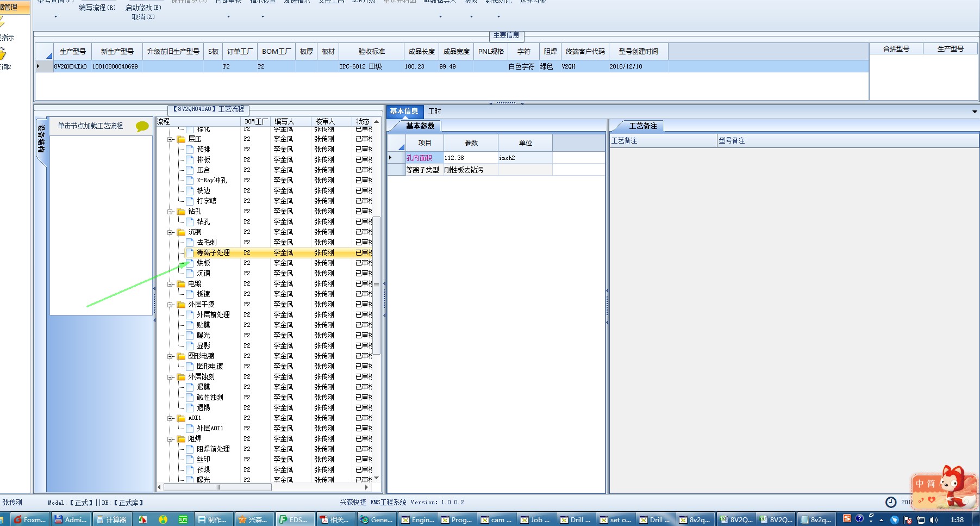Open the 相关 PDF taskbar item
Image resolution: width=980 pixels, height=526 pixels.
coord(335,519)
